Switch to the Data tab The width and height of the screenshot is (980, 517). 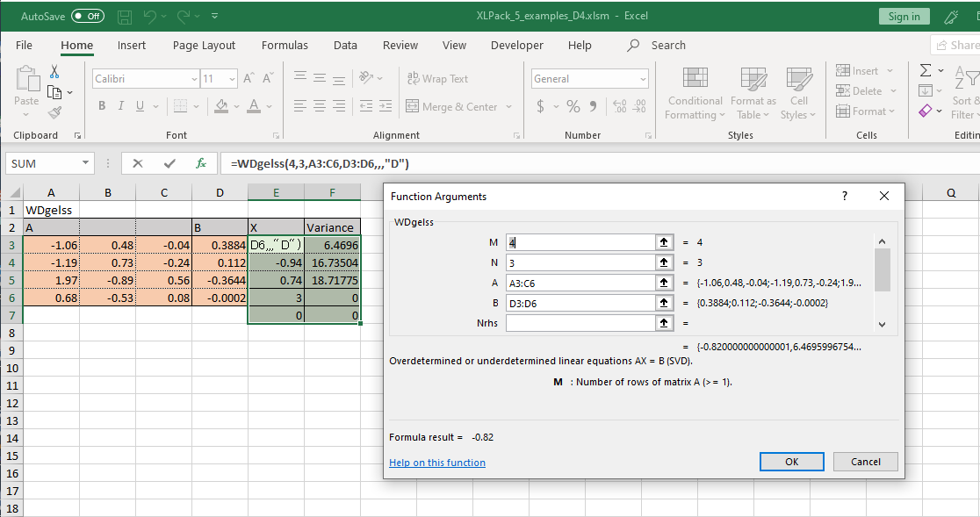pyautogui.click(x=345, y=45)
